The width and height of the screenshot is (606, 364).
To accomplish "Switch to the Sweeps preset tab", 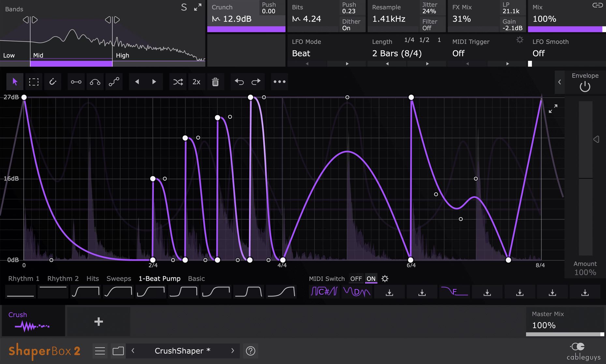I will (119, 279).
